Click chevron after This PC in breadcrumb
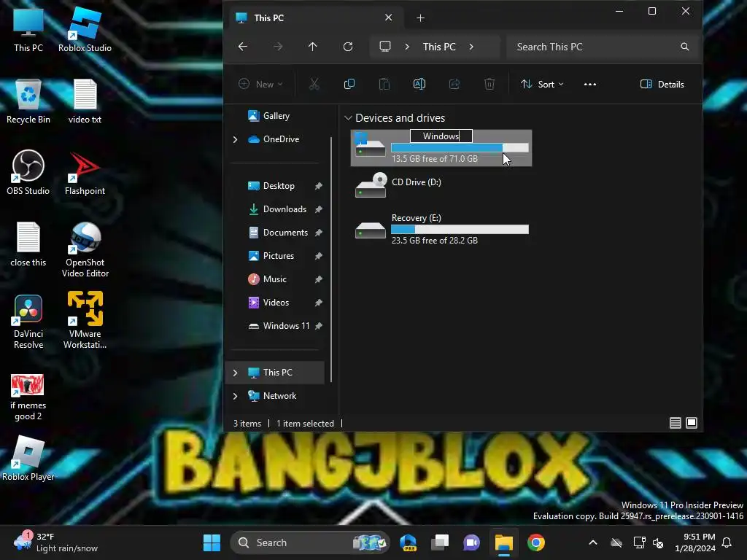The width and height of the screenshot is (747, 560). 471,47
